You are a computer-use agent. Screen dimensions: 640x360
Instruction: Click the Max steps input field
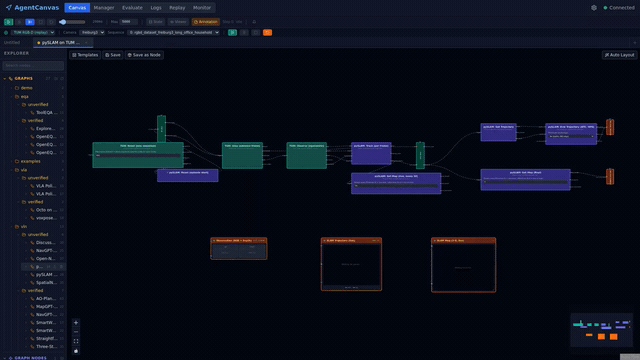pyautogui.click(x=129, y=22)
